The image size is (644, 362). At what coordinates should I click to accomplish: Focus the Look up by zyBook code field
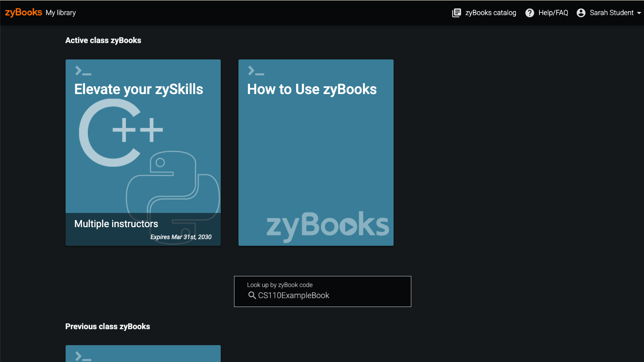click(x=323, y=291)
